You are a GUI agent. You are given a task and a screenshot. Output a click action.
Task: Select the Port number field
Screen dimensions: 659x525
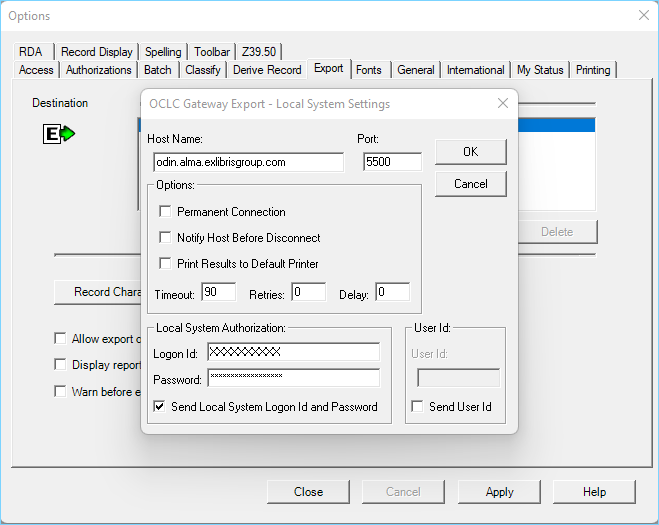(392, 162)
